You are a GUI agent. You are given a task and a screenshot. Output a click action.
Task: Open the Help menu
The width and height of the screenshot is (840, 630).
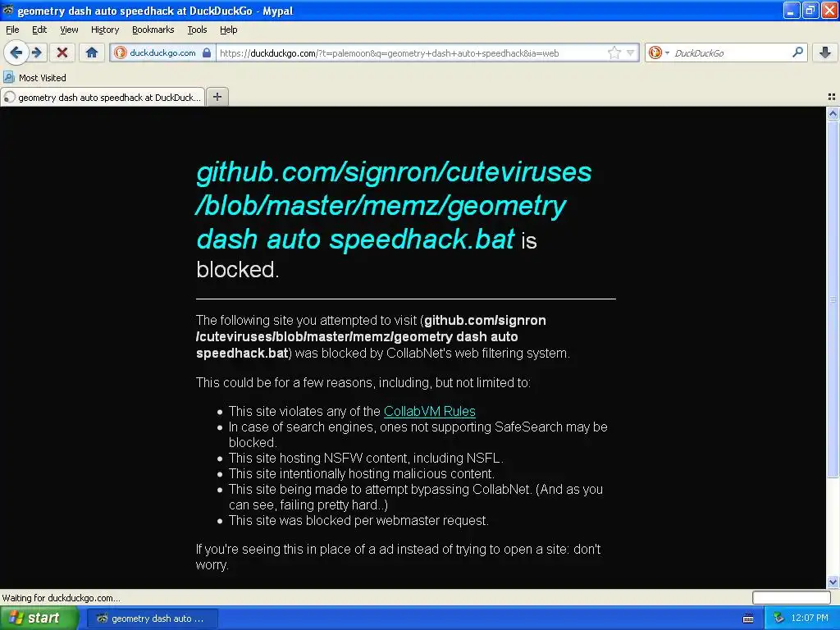pos(228,30)
